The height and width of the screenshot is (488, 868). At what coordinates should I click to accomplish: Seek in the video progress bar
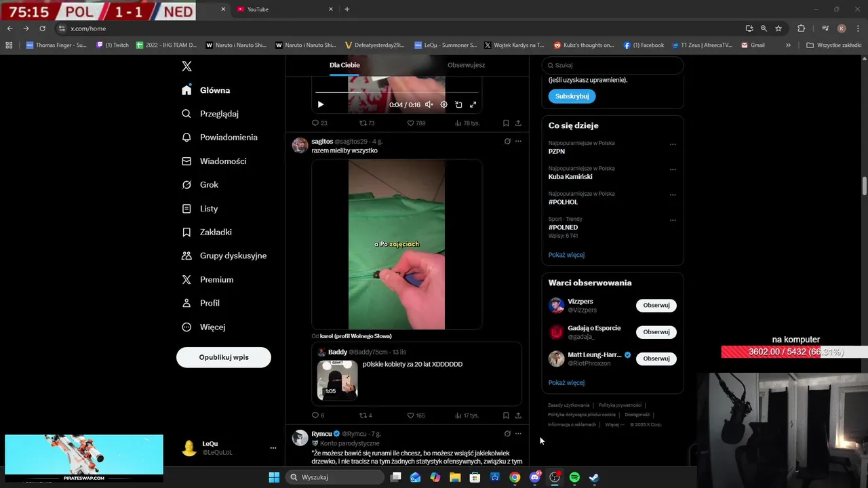(x=397, y=93)
